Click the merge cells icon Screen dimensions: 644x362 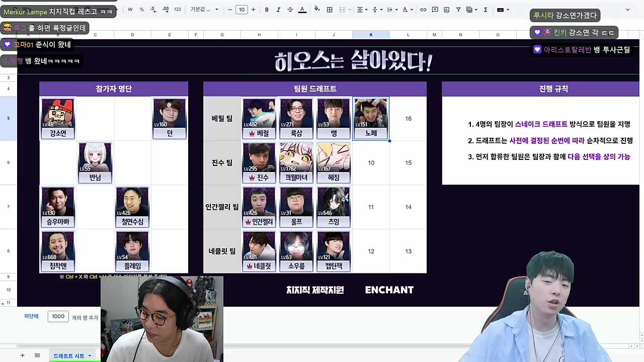pos(342,10)
